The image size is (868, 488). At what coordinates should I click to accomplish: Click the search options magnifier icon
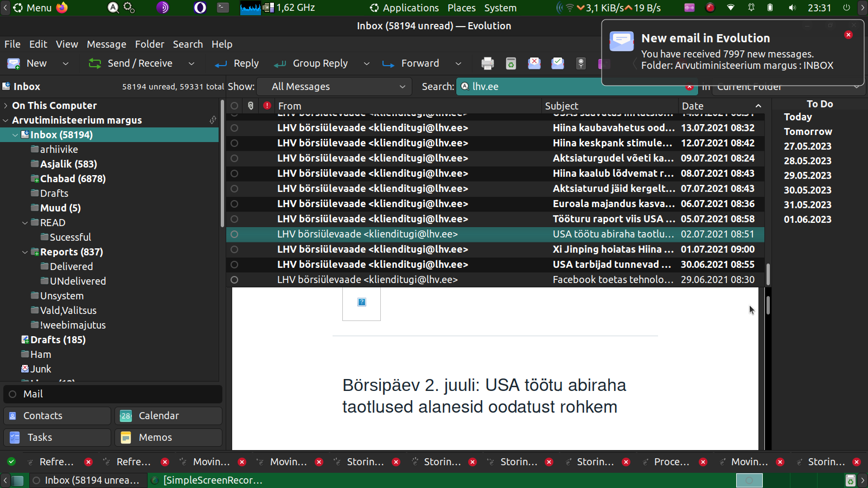[x=465, y=86]
